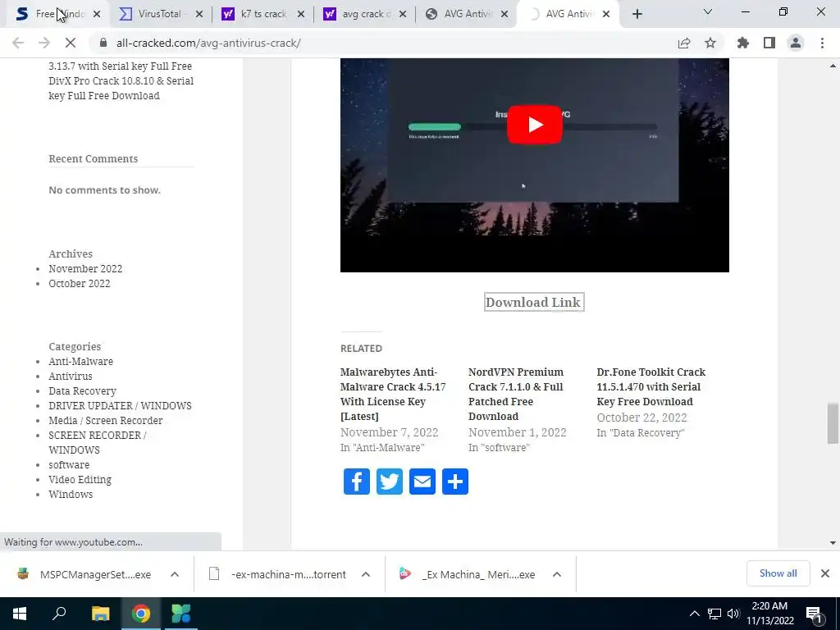Click Show all downloads button
The image size is (840, 630).
coord(778,573)
